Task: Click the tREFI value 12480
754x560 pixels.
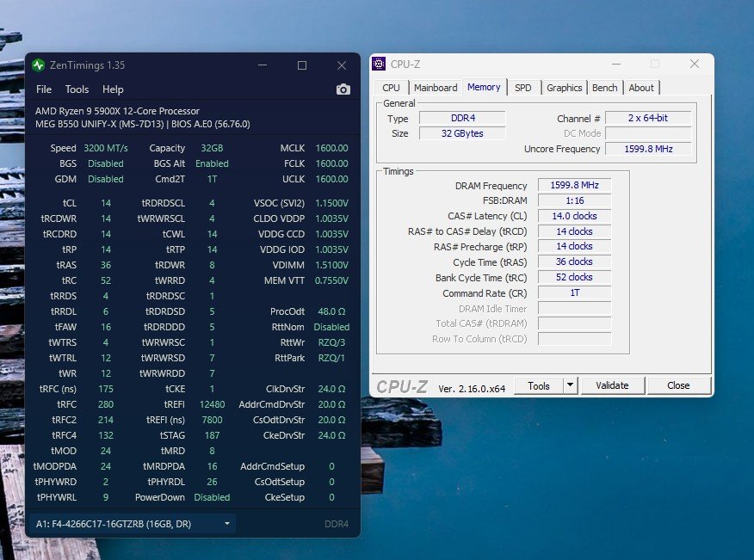Action: [212, 404]
